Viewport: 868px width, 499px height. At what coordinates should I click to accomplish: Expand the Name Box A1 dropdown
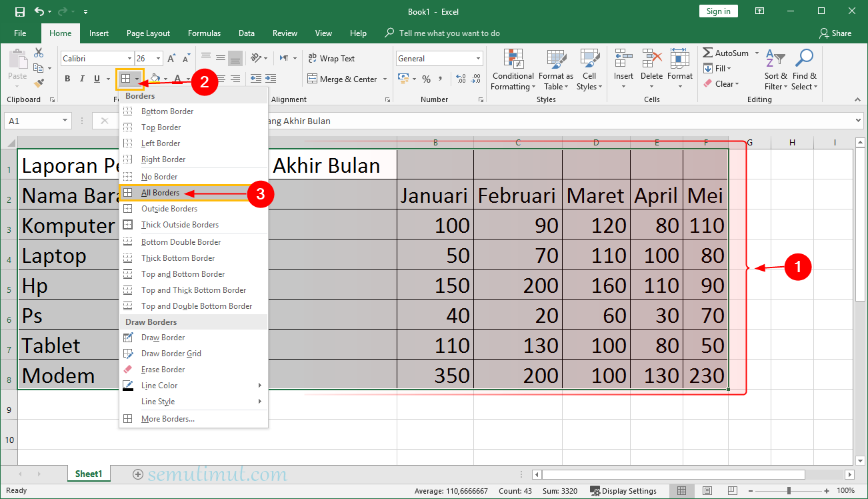65,121
